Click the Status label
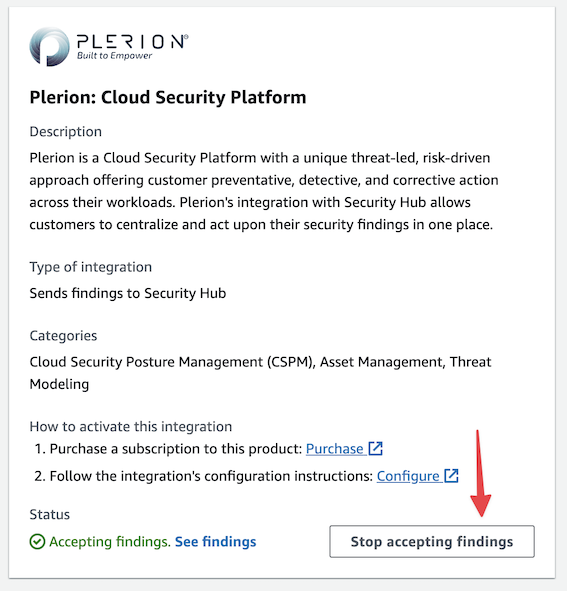 click(x=50, y=514)
